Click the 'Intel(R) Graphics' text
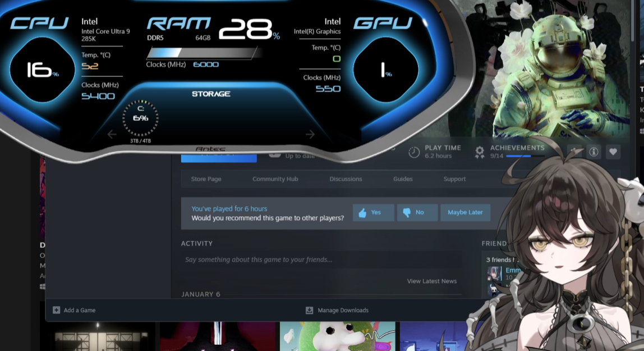 (x=317, y=31)
